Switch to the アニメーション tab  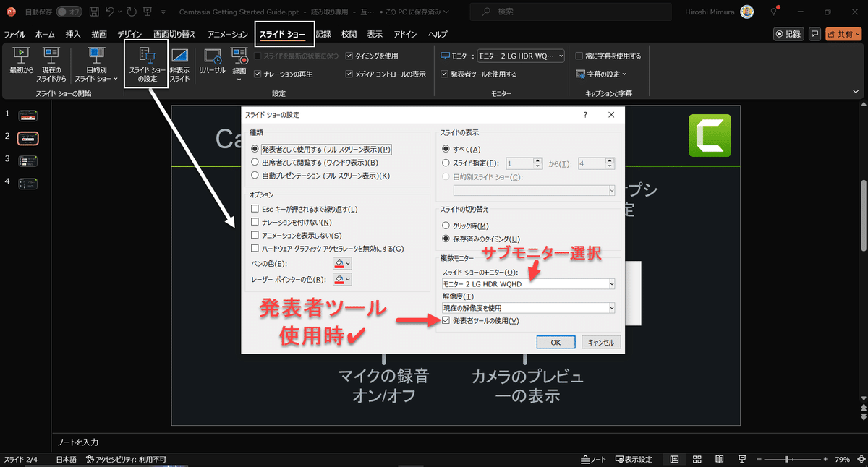pos(228,34)
